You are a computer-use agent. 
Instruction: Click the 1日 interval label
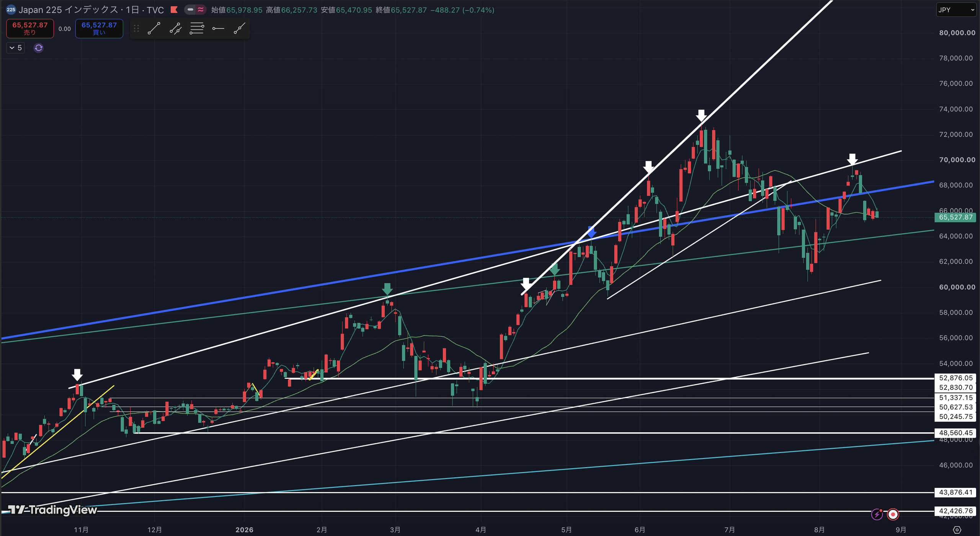132,10
